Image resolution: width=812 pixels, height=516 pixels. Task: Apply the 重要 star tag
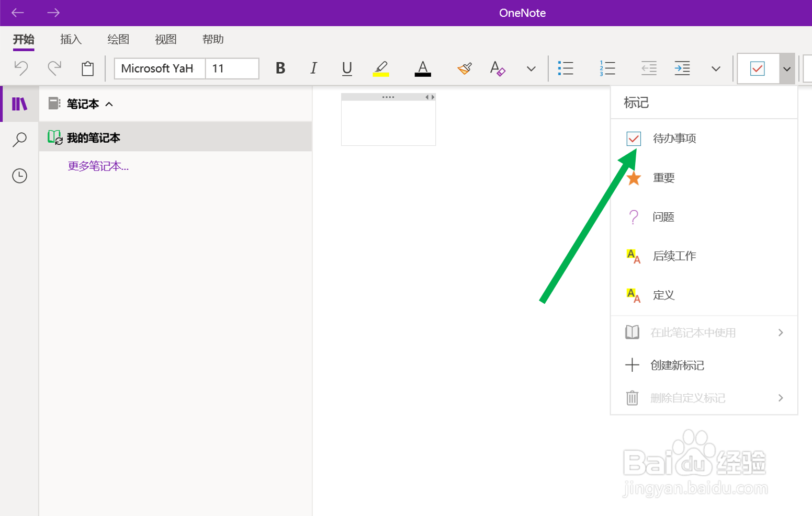click(704, 178)
